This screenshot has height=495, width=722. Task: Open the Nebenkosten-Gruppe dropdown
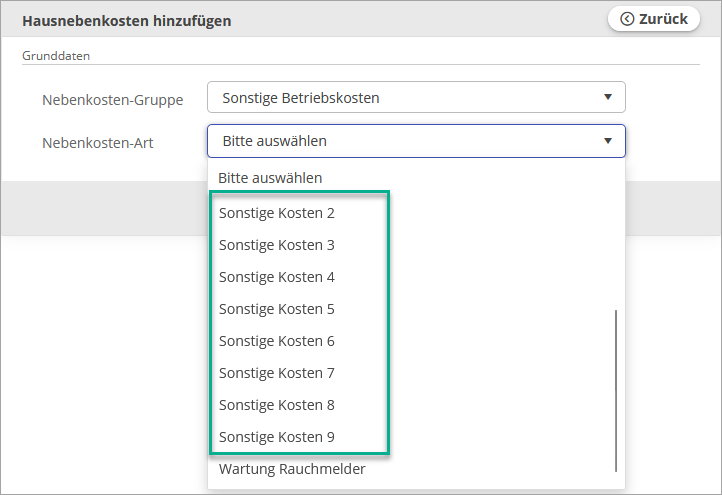pyautogui.click(x=415, y=98)
